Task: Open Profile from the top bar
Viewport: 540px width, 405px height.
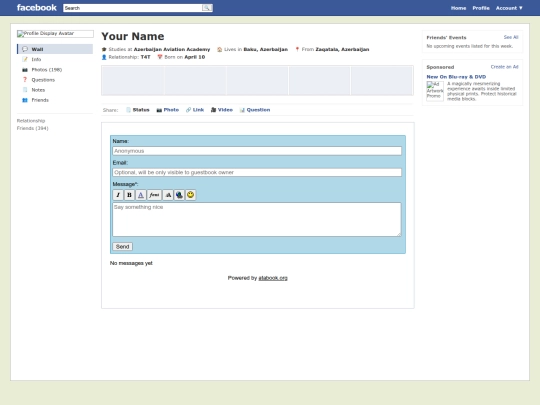Action: (x=481, y=8)
